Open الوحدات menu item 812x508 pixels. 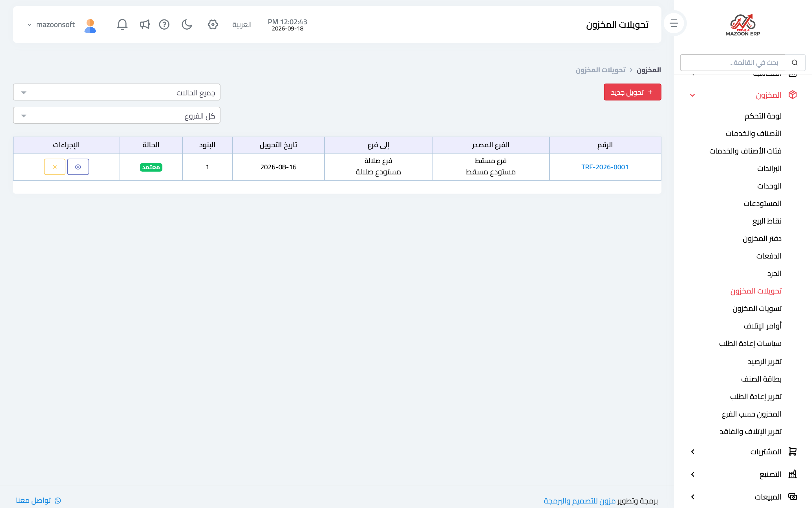click(769, 186)
